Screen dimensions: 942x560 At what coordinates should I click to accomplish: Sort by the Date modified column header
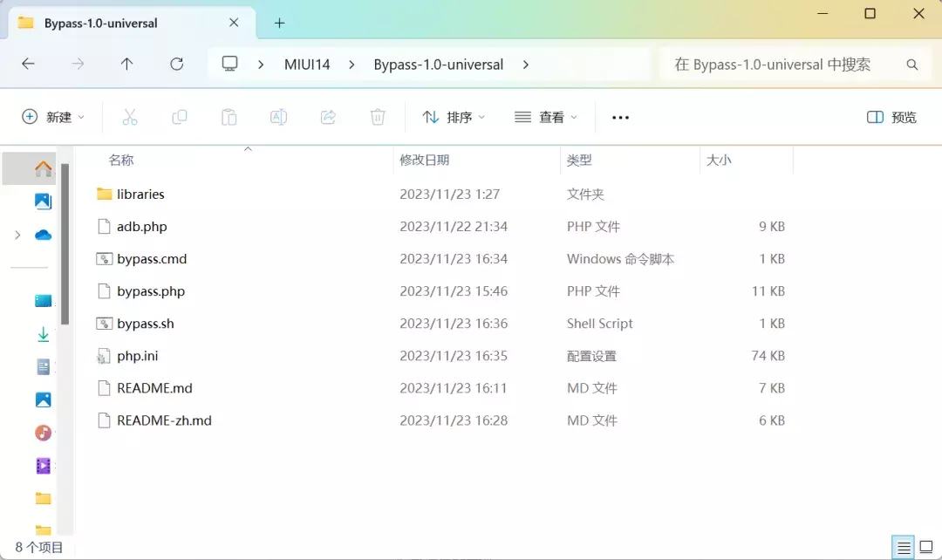(x=477, y=160)
